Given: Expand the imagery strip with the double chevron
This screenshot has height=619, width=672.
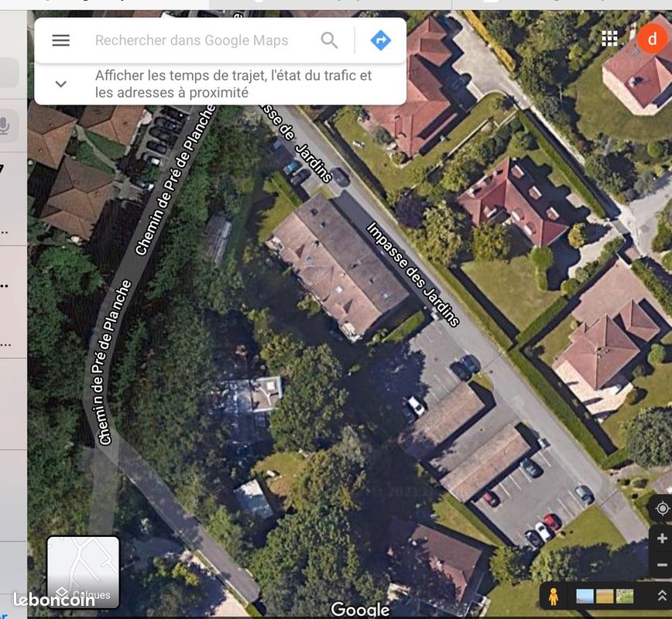Looking at the screenshot, I should coord(662,596).
